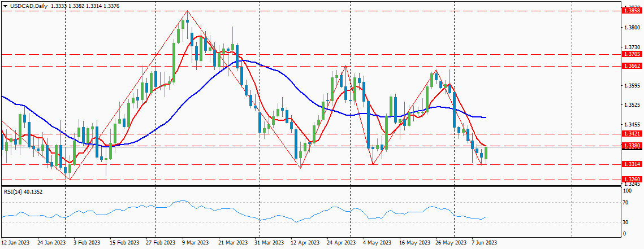The height and width of the screenshot is (249, 644).
Task: Click the 1.3525 price axis tick
Action: tap(631, 106)
